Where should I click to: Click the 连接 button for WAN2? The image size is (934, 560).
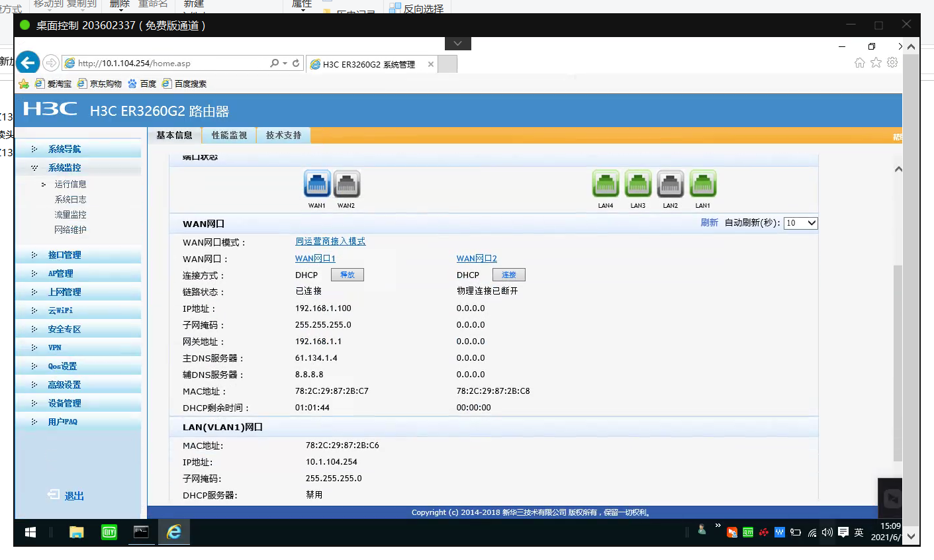(x=508, y=275)
